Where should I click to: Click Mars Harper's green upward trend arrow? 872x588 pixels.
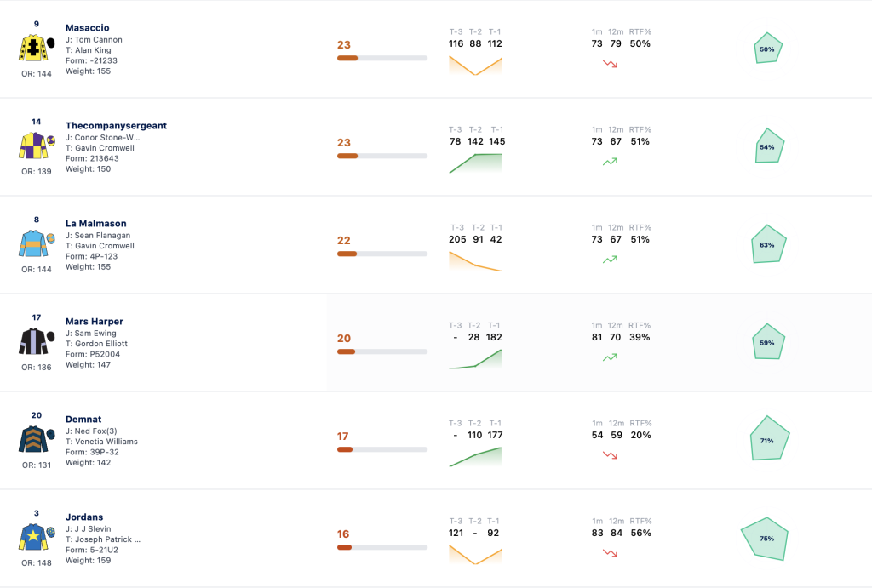(610, 357)
